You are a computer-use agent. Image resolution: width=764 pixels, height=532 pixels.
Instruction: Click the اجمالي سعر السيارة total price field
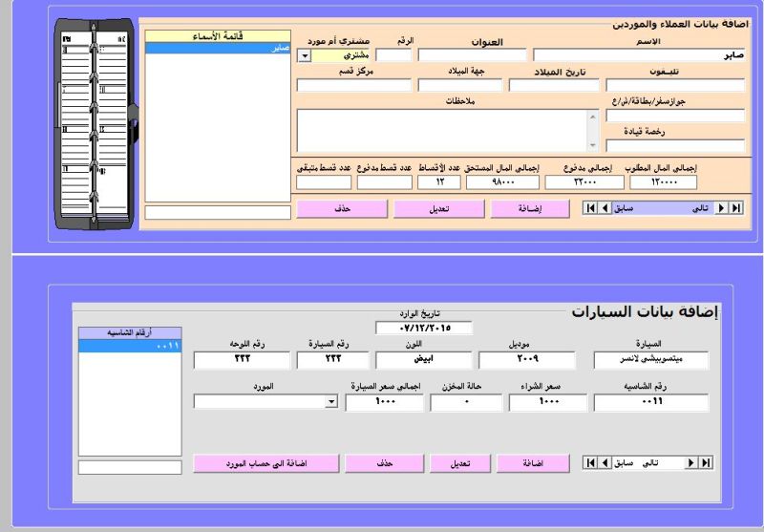click(385, 402)
